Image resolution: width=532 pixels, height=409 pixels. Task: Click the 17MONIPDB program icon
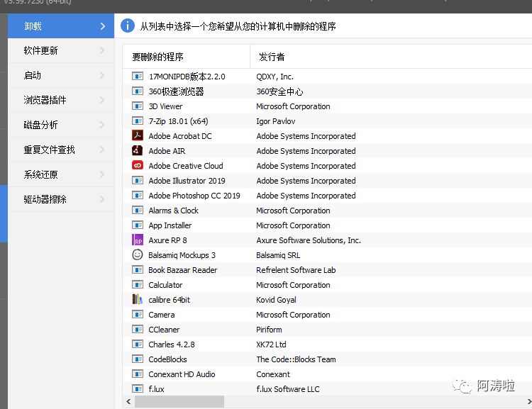pos(138,77)
